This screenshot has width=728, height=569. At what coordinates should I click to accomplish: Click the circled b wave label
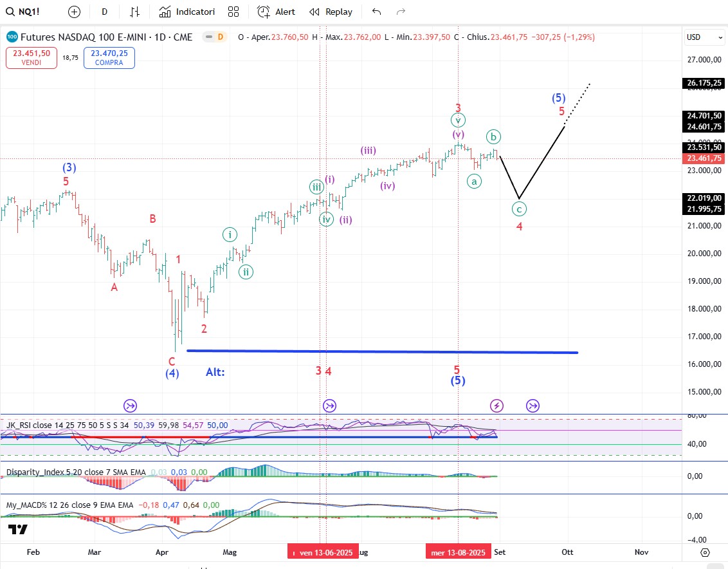tap(493, 136)
